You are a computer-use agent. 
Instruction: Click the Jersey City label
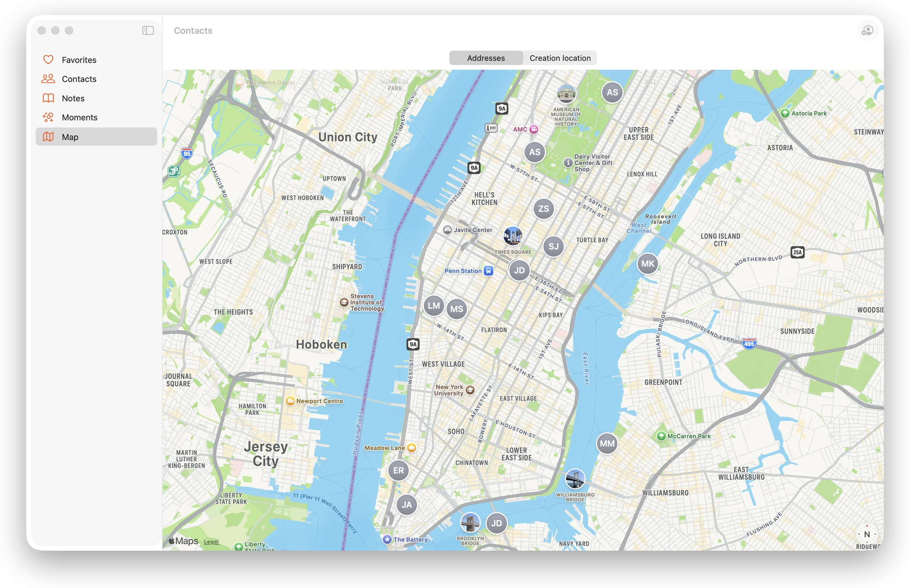click(x=265, y=454)
